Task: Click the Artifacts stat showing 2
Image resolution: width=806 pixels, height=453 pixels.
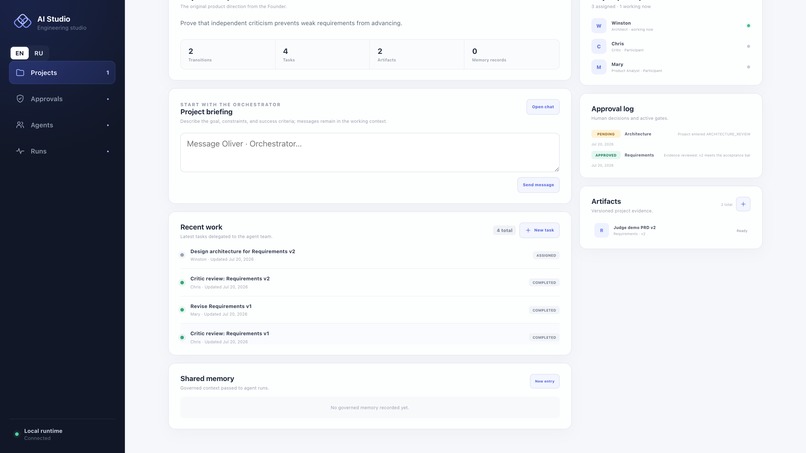Action: (417, 55)
